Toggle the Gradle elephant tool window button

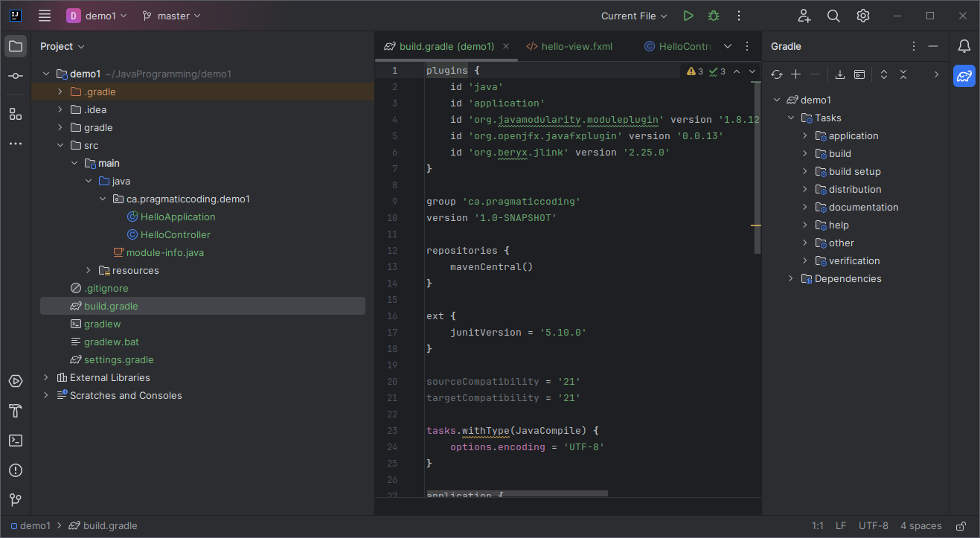(x=964, y=76)
